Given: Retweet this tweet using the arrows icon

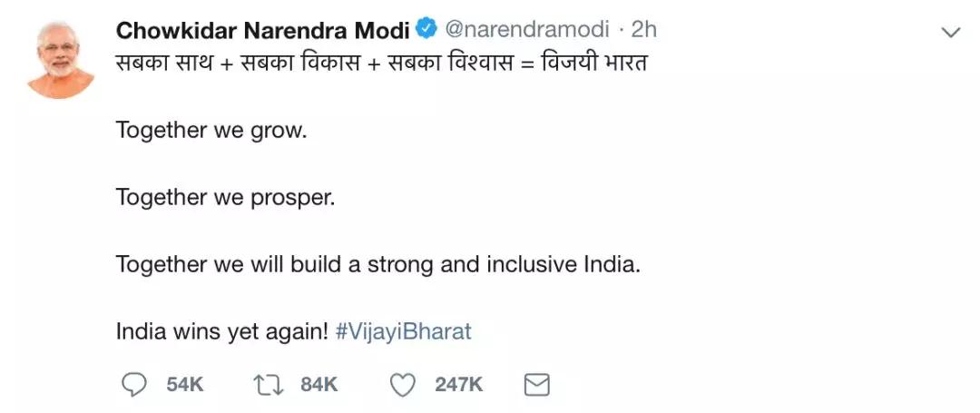Looking at the screenshot, I should tap(268, 385).
